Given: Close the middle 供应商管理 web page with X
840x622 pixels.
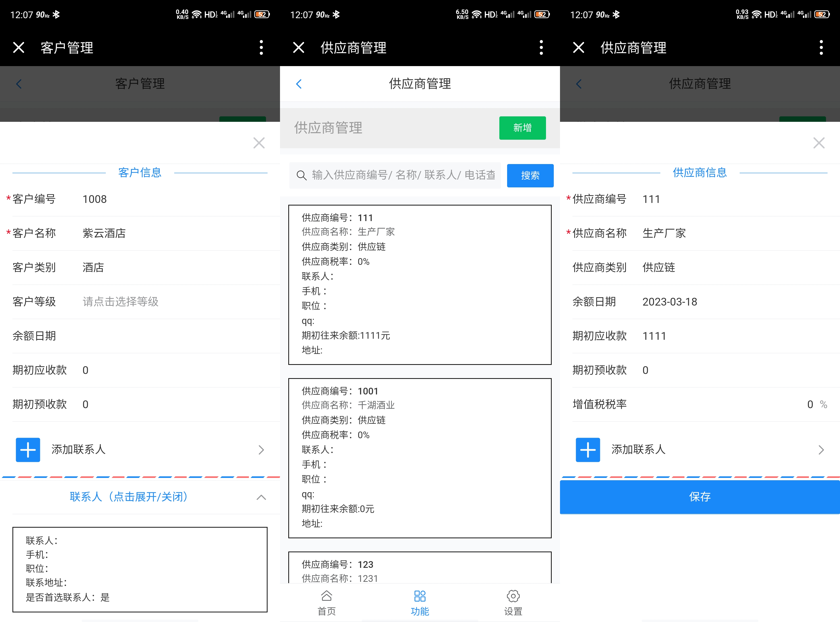Looking at the screenshot, I should (x=298, y=48).
